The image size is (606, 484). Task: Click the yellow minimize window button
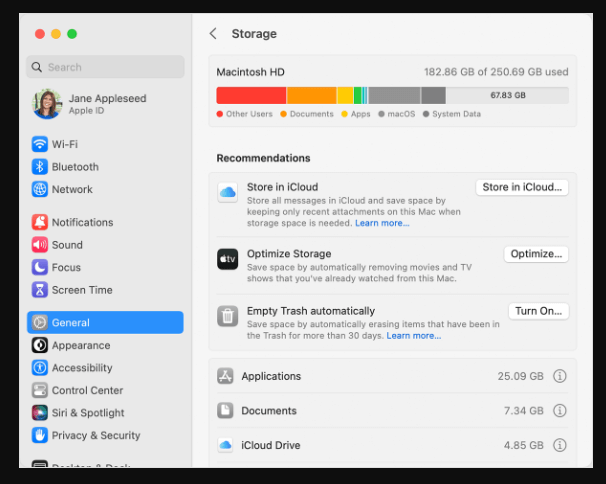(x=56, y=34)
